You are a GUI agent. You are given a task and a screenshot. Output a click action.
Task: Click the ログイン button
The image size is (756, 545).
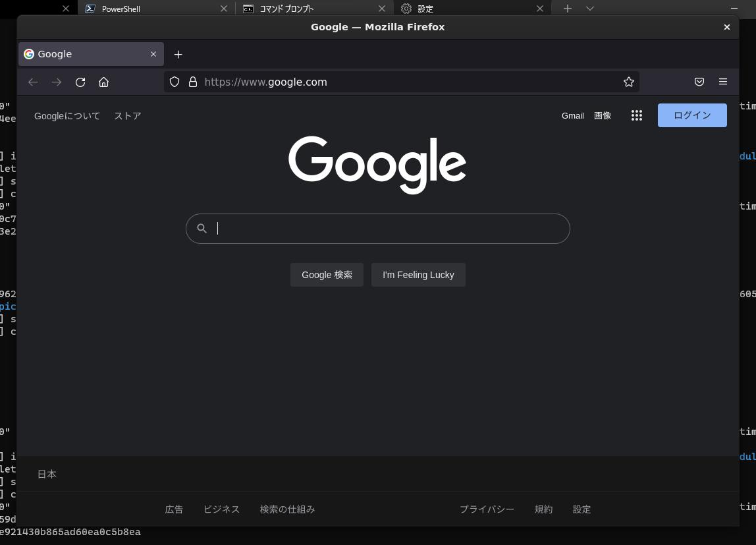coord(692,115)
